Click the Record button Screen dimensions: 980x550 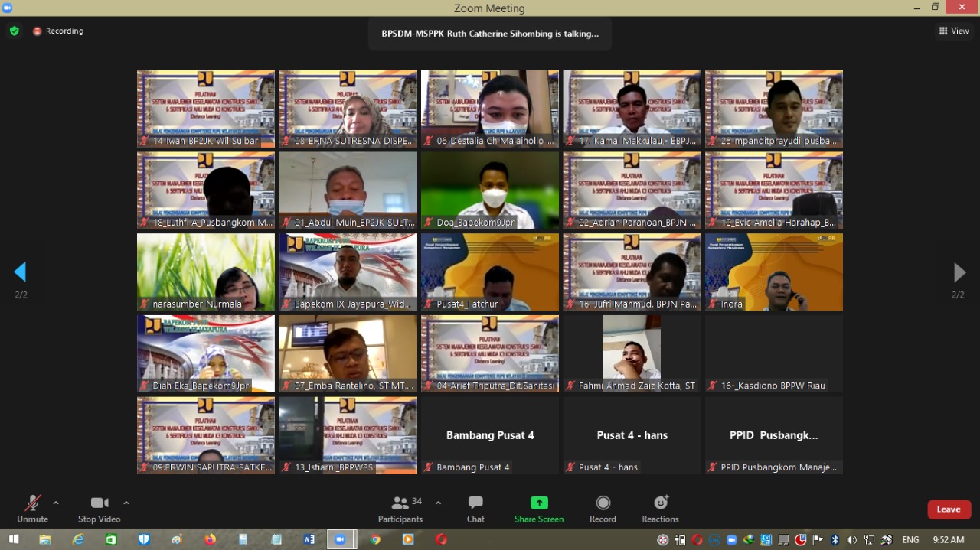pyautogui.click(x=603, y=509)
